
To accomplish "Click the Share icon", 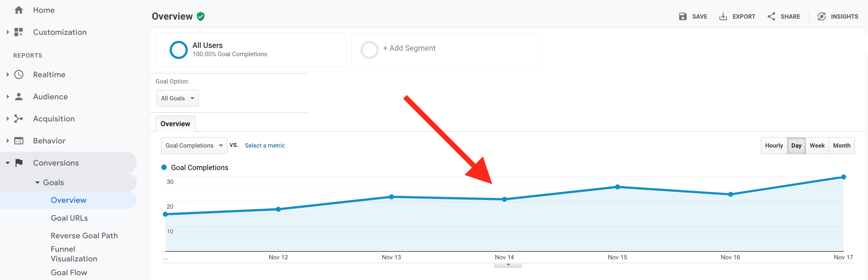I will 771,16.
